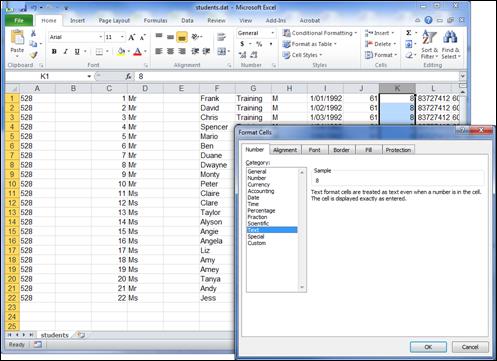497x361 pixels.
Task: Open the Formulas ribbon tab
Action: [155, 21]
